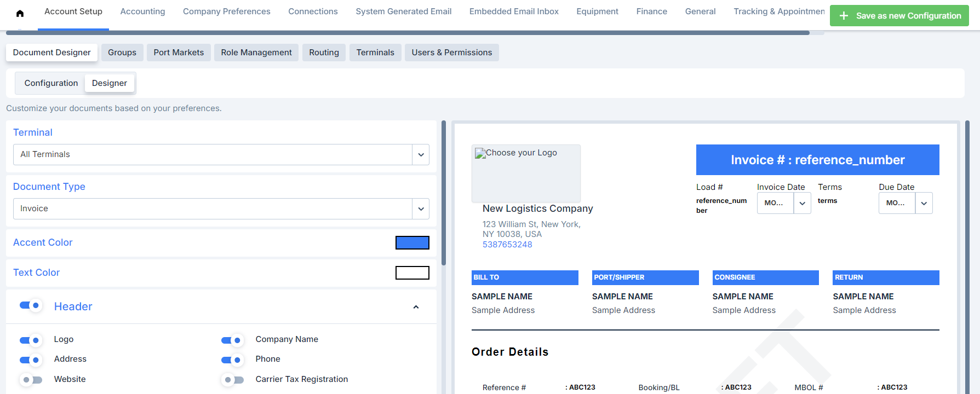The height and width of the screenshot is (394, 980).
Task: Open the Equipment tab
Action: [x=597, y=11]
